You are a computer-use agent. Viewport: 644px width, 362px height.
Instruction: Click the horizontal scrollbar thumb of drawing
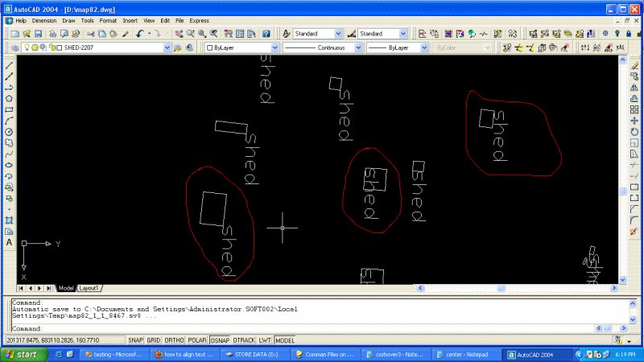coord(501,289)
